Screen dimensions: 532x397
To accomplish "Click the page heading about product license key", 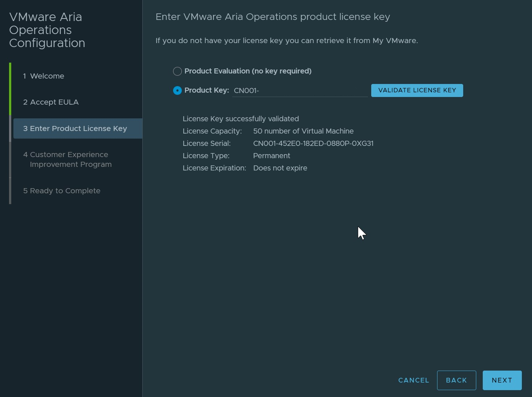I will [x=273, y=17].
